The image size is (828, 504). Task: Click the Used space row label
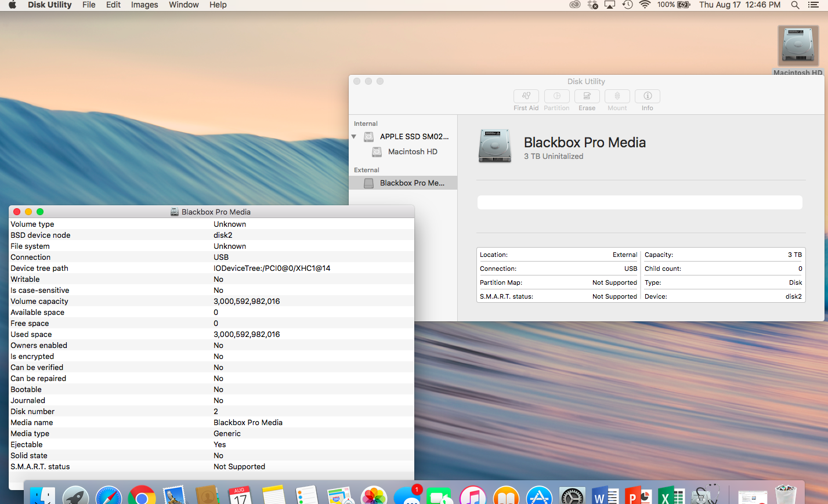click(x=31, y=335)
